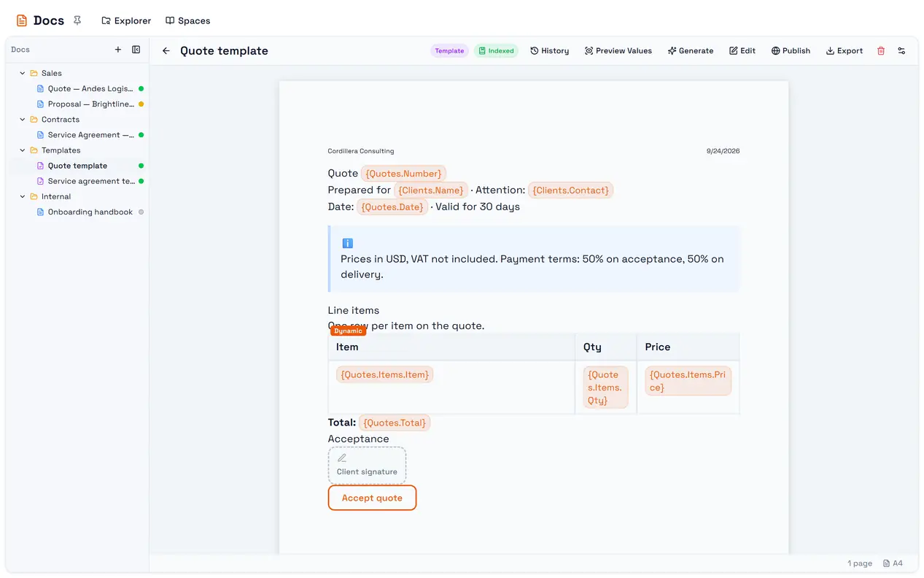Viewport: 924px width, 578px height.
Task: Collapse the sidebar panel icon
Action: pos(136,50)
